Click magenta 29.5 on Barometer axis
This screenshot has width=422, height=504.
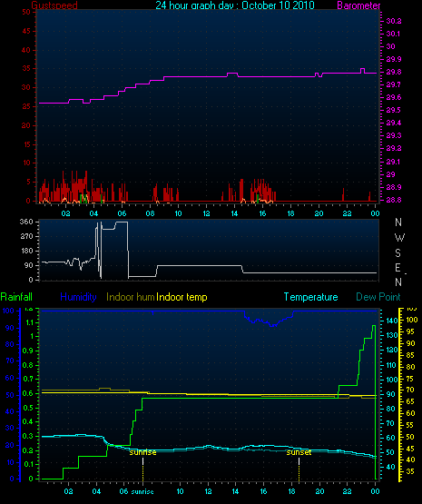click(394, 110)
